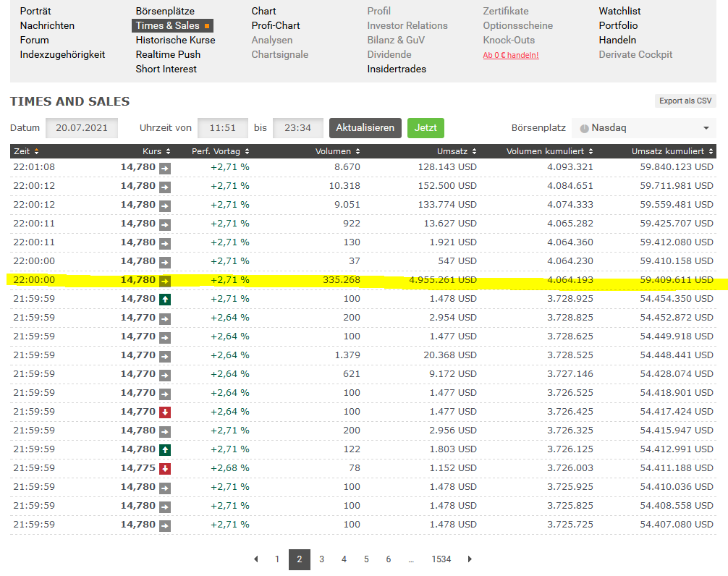Sort by Umsatz kumuliert arrows

[711, 151]
